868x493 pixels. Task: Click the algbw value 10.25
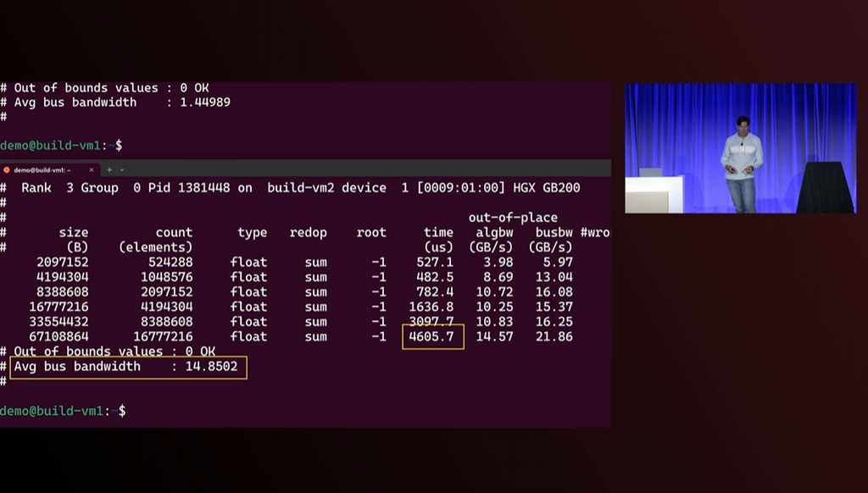click(x=494, y=307)
